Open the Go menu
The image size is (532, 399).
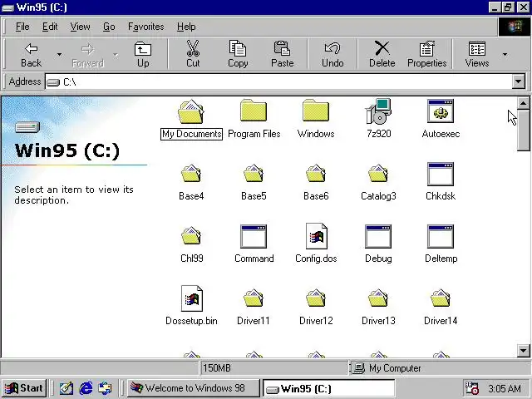[x=109, y=27]
